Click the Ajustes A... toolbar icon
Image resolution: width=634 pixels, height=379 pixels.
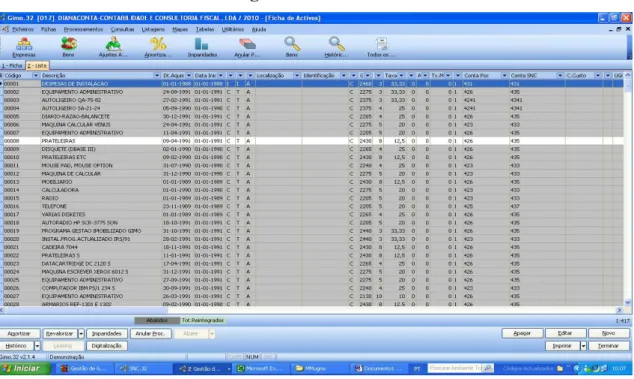[x=113, y=47]
